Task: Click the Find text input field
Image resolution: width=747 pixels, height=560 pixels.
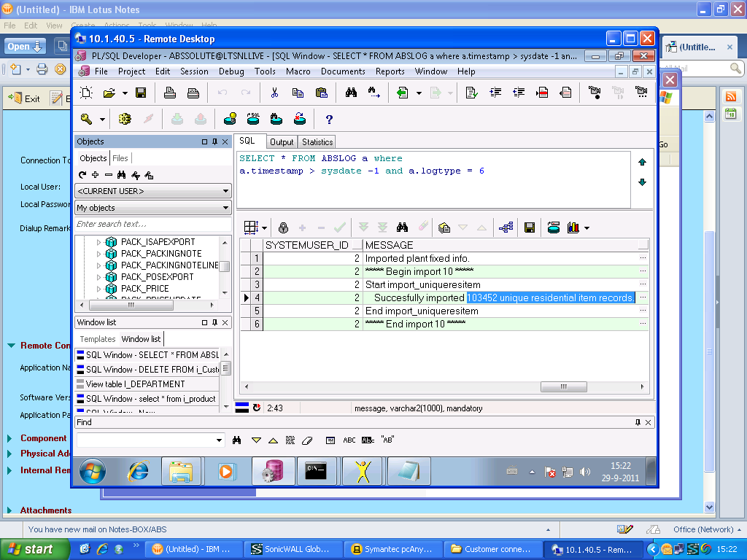Action: [x=146, y=440]
